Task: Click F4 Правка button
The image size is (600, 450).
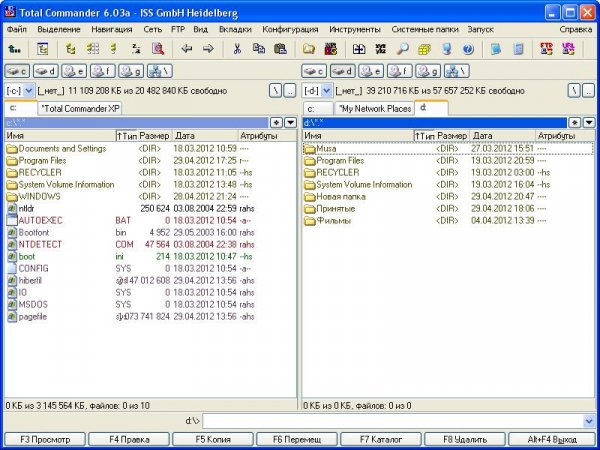Action: click(x=129, y=439)
